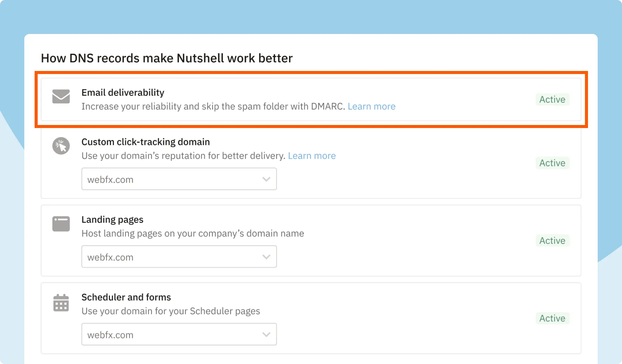The image size is (622, 364).
Task: Click Learn more under Custom click-tracking domain
Action: [312, 156]
